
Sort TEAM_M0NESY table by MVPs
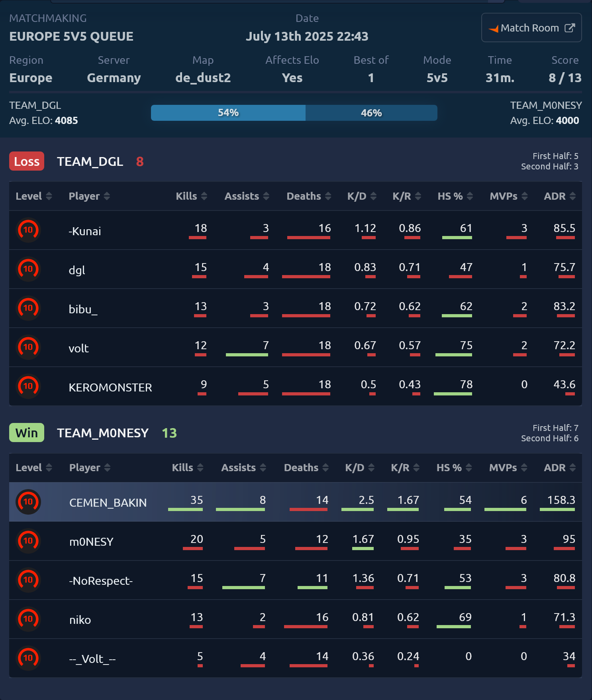508,468
